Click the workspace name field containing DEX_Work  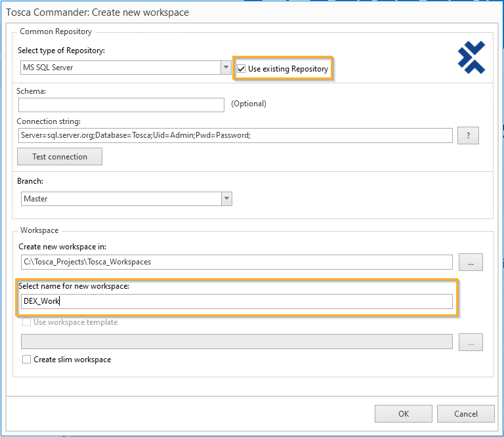[235, 301]
